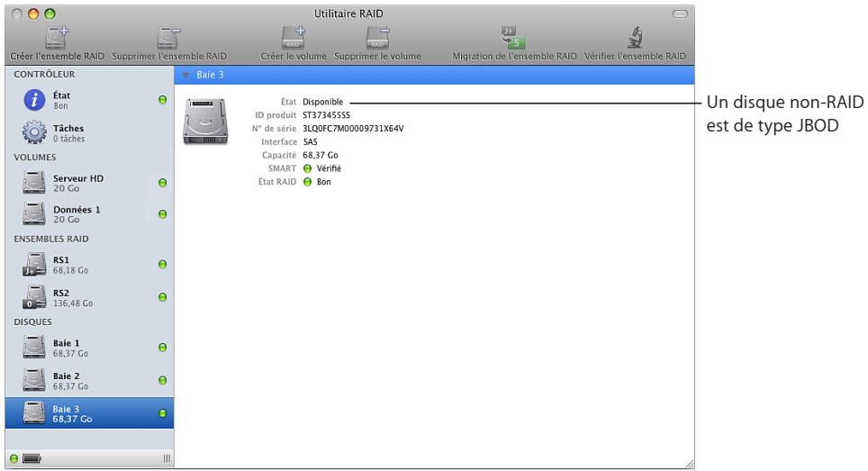This screenshot has height=471, width=868.
Task: Click the Supprimer l'ensemble RAID label
Action: pyautogui.click(x=169, y=57)
